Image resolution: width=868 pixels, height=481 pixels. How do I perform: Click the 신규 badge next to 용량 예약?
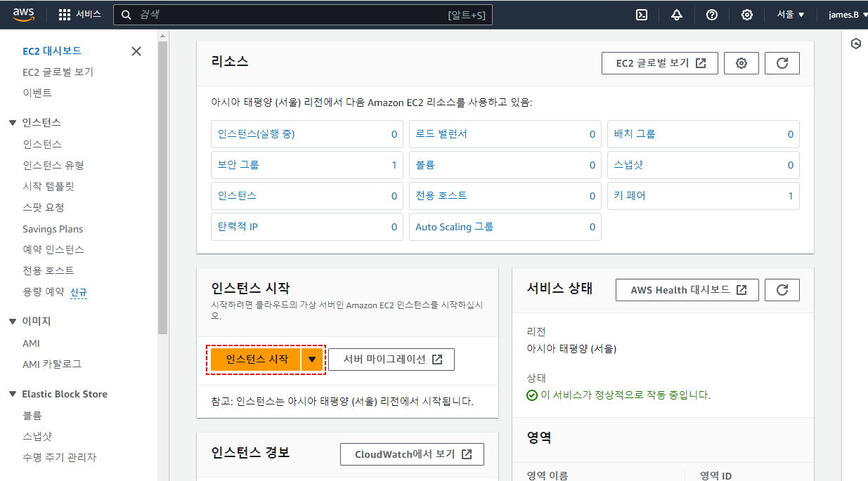tap(79, 292)
